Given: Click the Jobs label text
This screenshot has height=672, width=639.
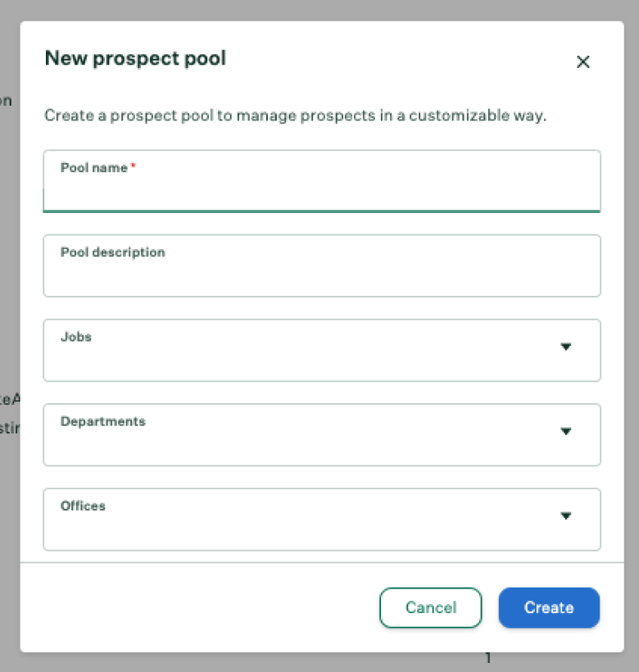Looking at the screenshot, I should (76, 337).
